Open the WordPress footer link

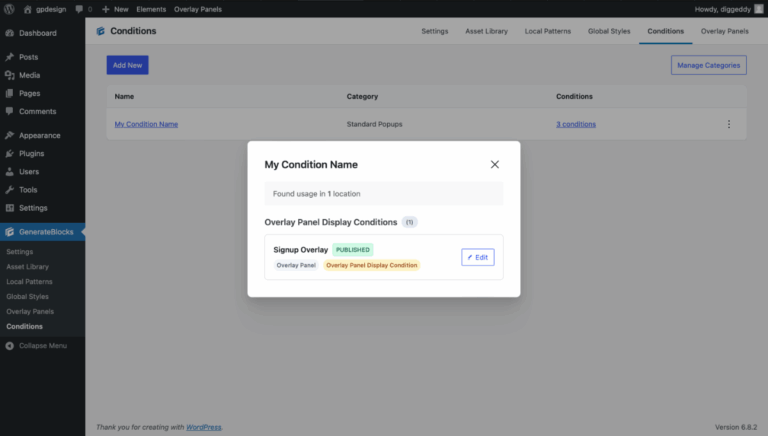pyautogui.click(x=204, y=427)
